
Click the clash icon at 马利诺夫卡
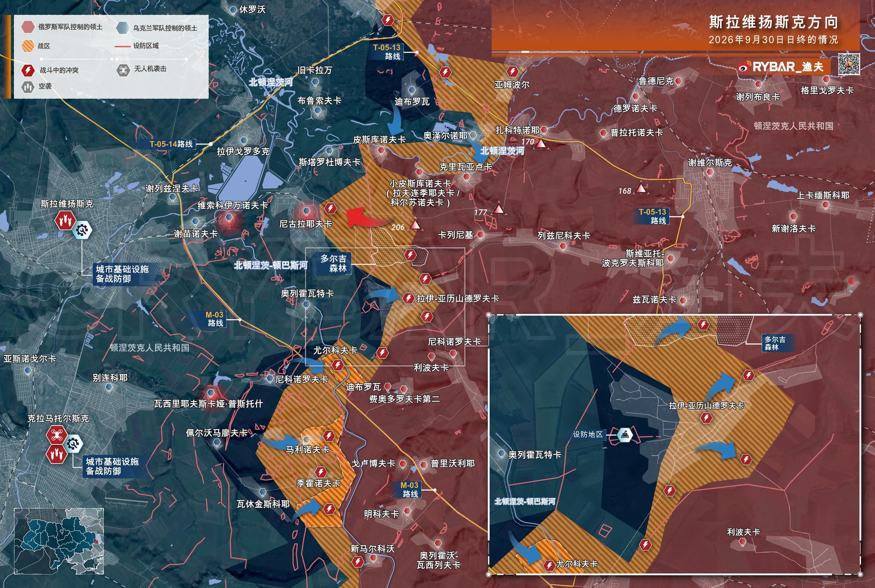click(329, 436)
